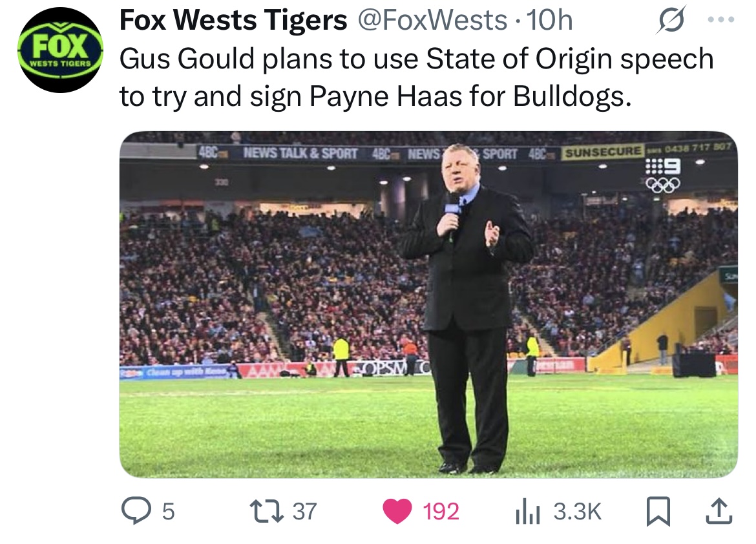Click the 192 likes count
Image resolution: width=756 pixels, height=544 pixels.
[x=441, y=511]
